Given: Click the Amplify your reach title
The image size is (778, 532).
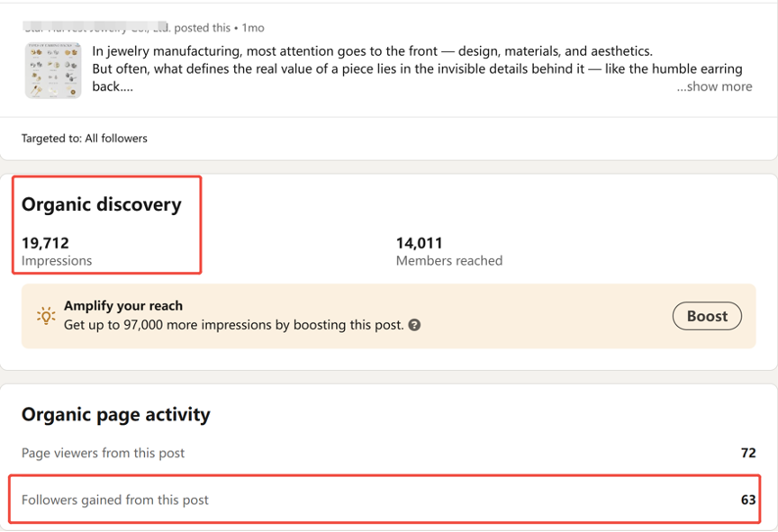Looking at the screenshot, I should coord(122,306).
